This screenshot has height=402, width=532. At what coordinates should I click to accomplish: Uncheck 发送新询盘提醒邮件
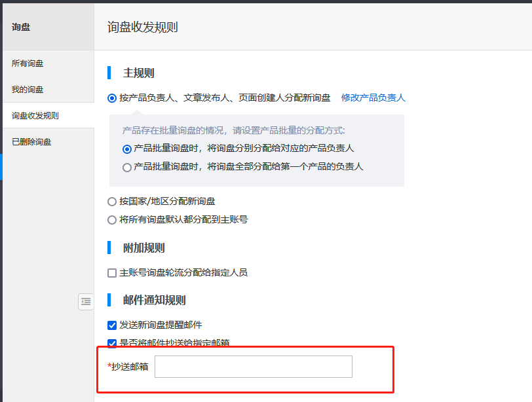112,325
